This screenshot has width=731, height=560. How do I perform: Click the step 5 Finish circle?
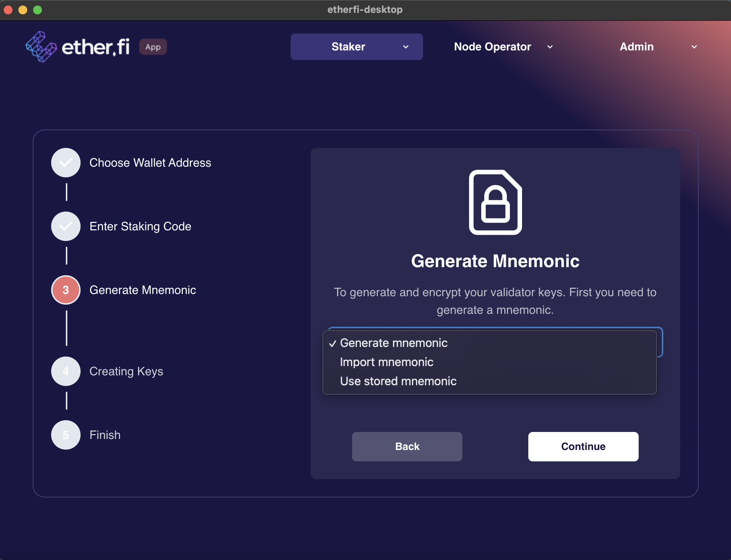point(66,435)
